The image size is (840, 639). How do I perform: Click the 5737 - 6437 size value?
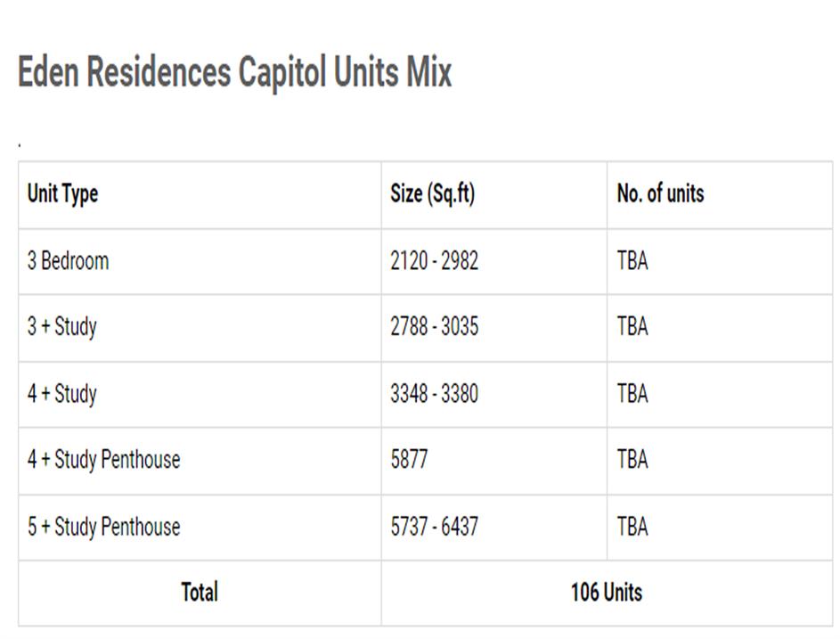pyautogui.click(x=434, y=527)
